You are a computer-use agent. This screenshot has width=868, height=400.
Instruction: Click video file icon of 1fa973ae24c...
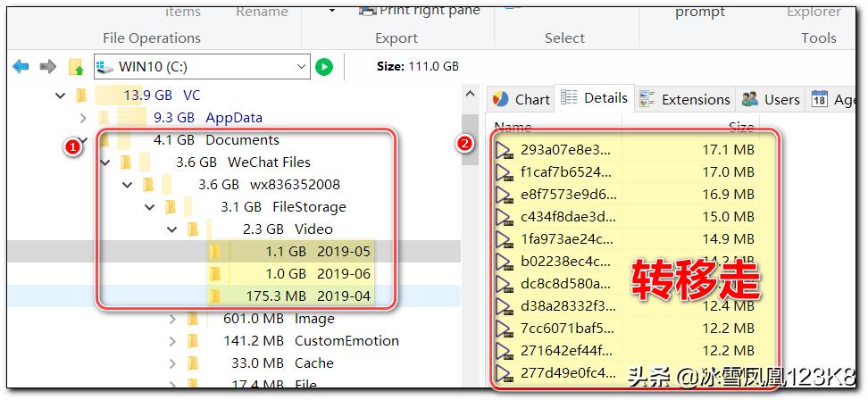504,239
